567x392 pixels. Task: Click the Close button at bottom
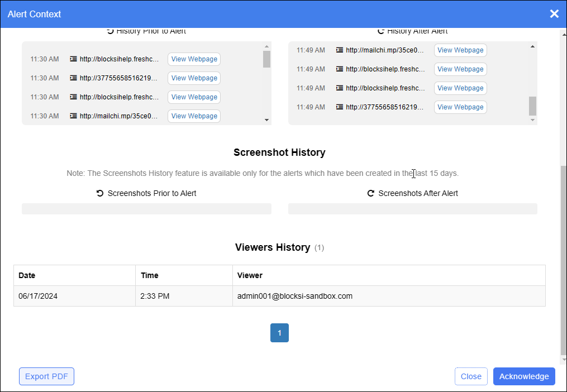coord(471,376)
